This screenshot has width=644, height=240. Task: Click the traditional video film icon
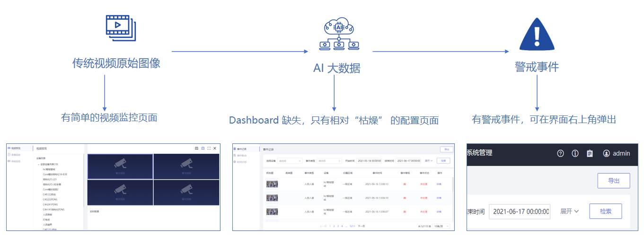click(x=121, y=28)
